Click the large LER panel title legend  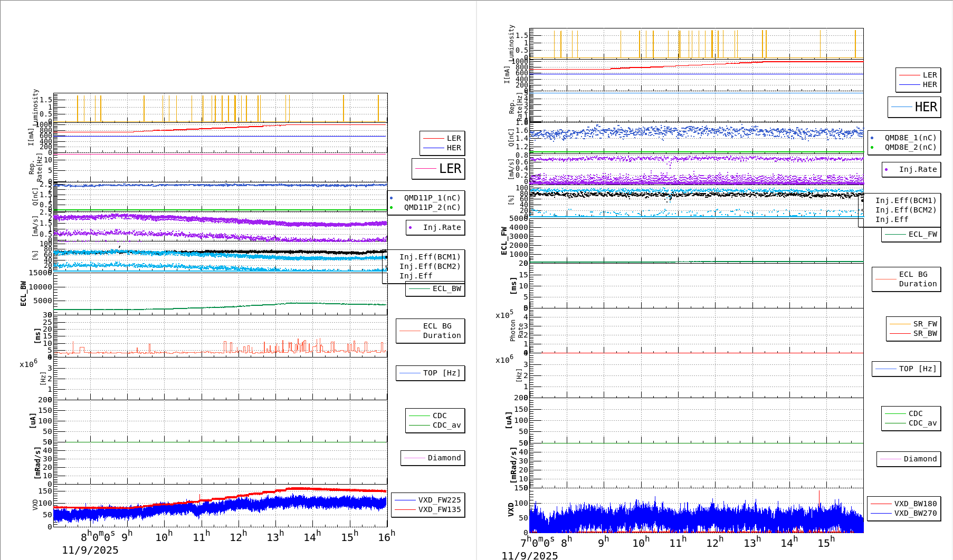[x=439, y=169]
